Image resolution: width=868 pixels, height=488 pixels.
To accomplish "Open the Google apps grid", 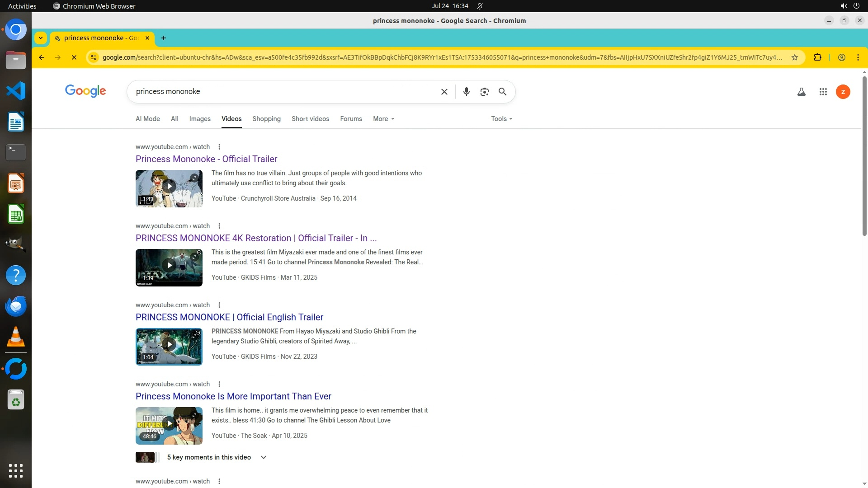I will click(x=823, y=92).
